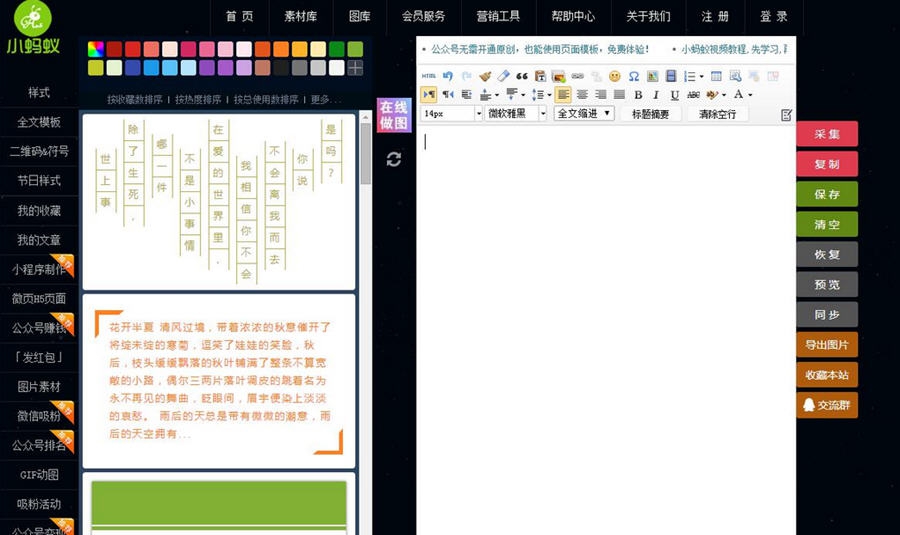Toggle center text alignment
This screenshot has width=900, height=535.
click(x=582, y=95)
